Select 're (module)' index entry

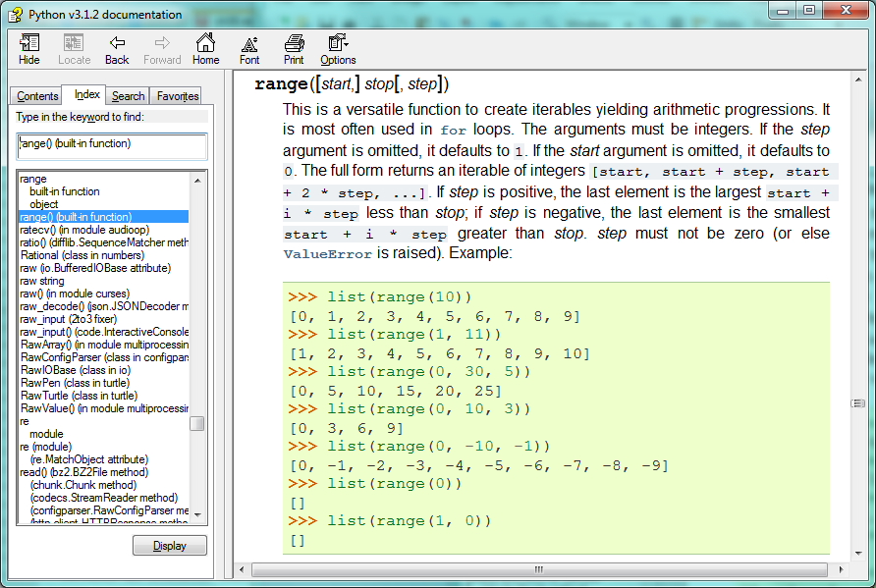(x=46, y=447)
